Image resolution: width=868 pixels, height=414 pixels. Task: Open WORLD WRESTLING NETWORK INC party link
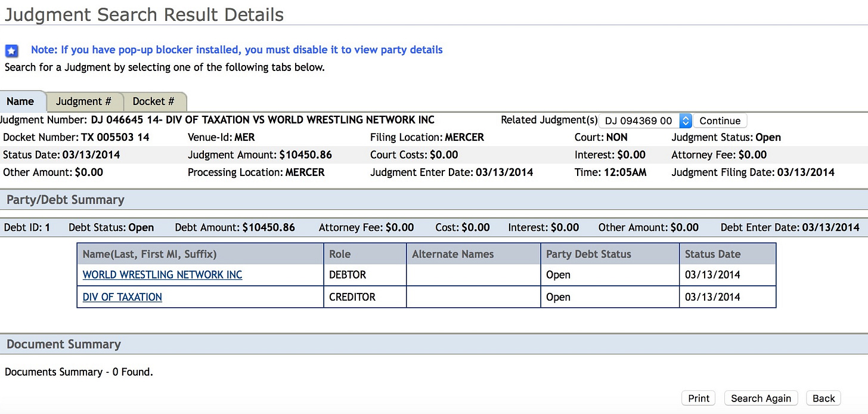(162, 275)
